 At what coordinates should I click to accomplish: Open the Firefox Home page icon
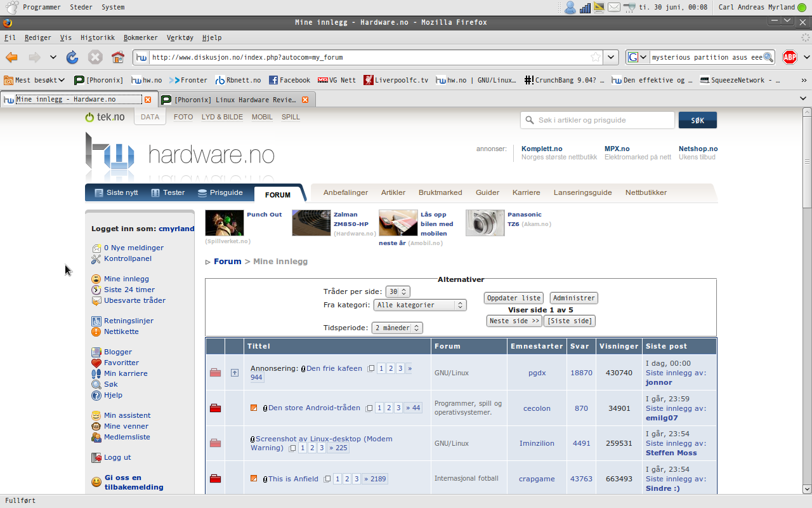point(118,57)
